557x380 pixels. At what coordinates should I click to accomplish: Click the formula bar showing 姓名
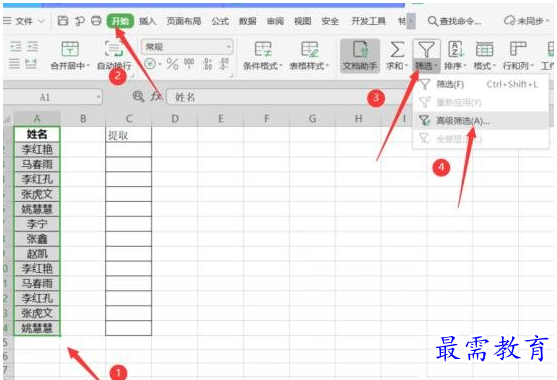pyautogui.click(x=288, y=97)
